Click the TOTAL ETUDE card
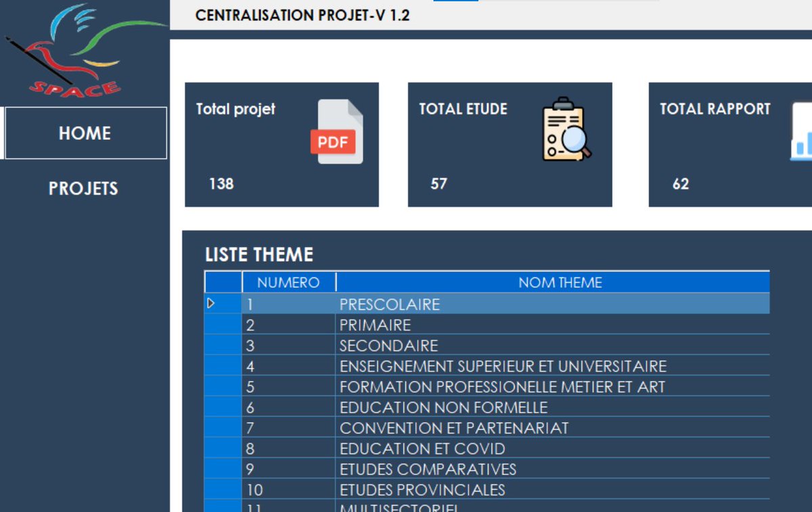Image resolution: width=812 pixels, height=512 pixels. (510, 145)
